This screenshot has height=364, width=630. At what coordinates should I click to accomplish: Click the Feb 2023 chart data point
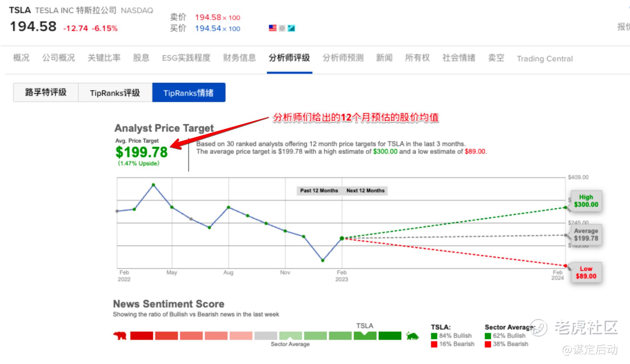[x=342, y=238]
